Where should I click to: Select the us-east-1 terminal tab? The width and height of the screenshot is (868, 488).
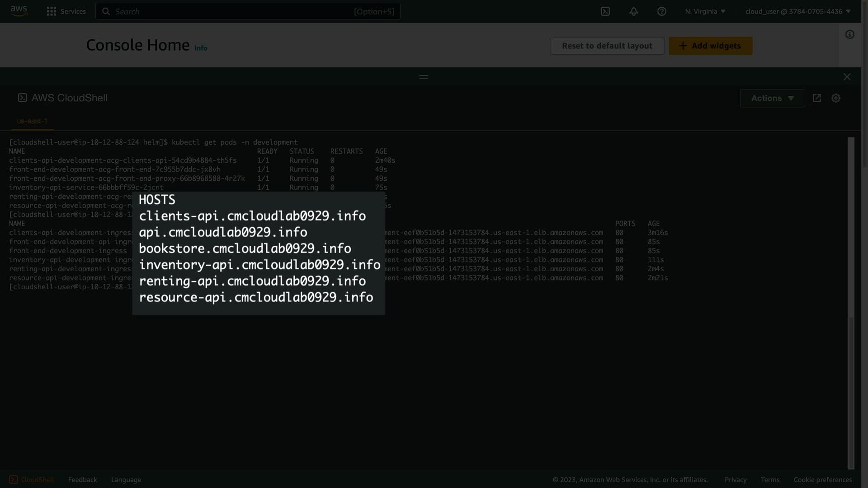coord(32,121)
